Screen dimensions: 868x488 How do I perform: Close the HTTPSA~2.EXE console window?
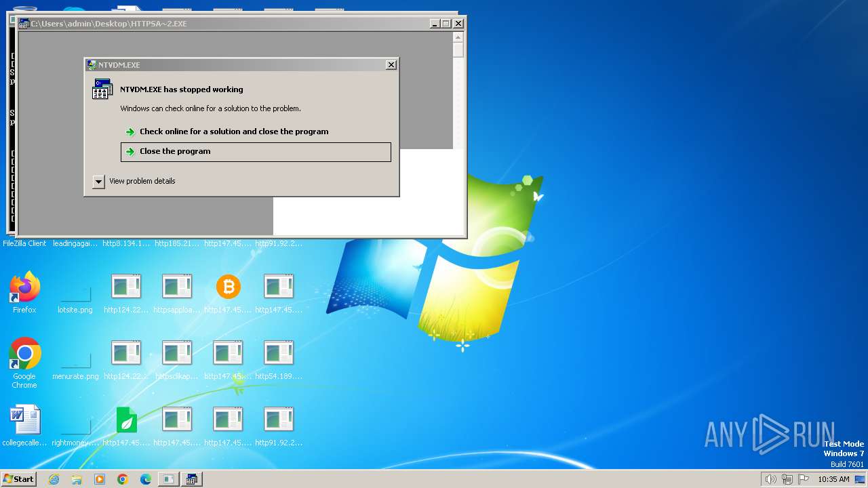pos(458,23)
